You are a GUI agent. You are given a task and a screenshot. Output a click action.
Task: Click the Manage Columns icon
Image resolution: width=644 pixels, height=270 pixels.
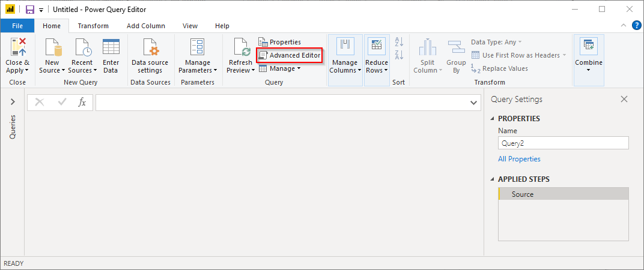[345, 46]
